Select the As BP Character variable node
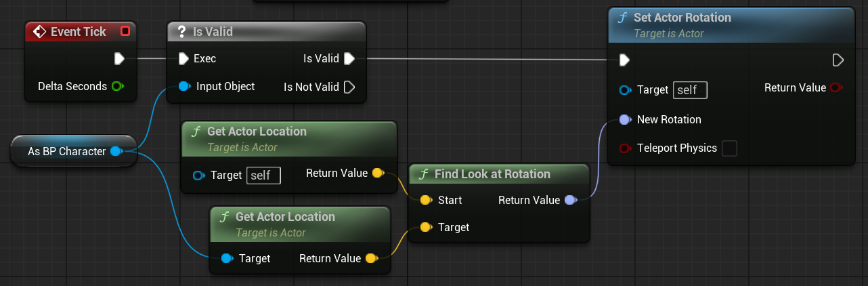 tap(74, 151)
